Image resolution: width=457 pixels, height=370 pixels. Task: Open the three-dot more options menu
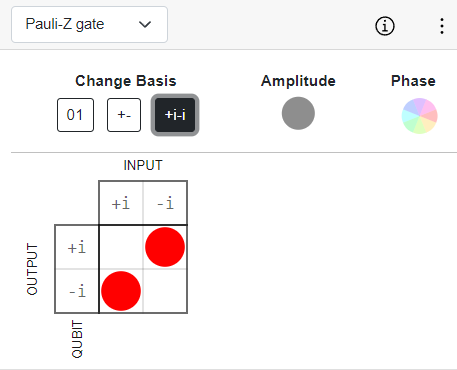[442, 26]
